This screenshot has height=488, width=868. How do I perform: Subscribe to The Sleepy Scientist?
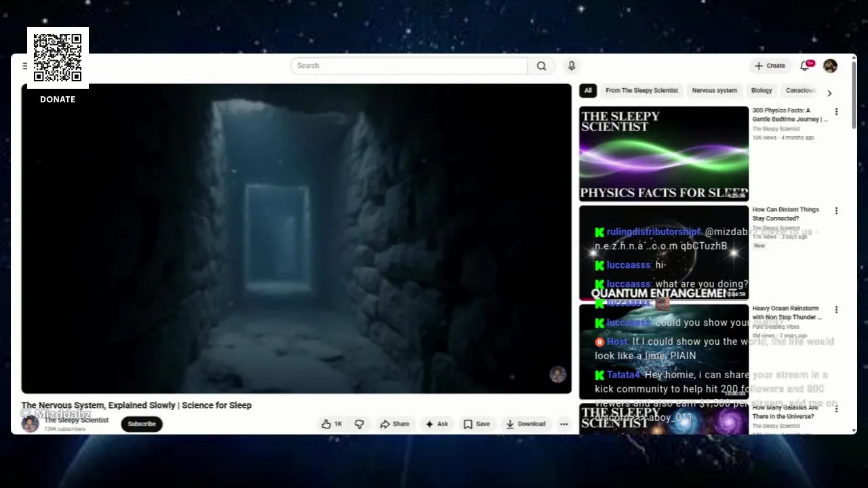coord(142,424)
